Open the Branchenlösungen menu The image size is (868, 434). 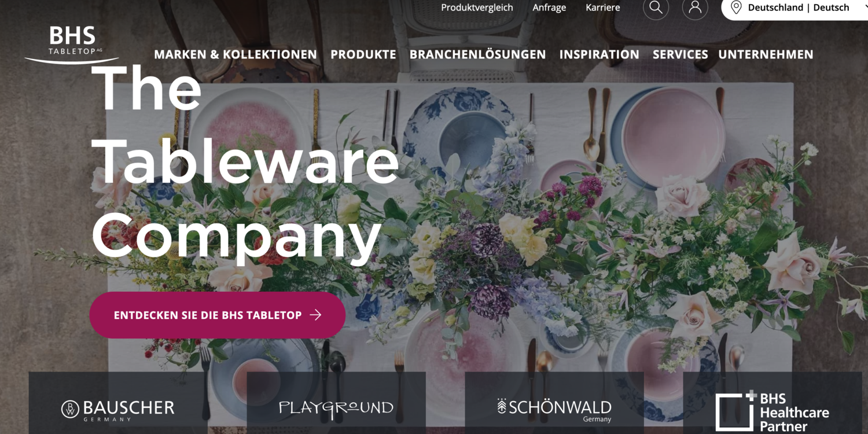478,54
